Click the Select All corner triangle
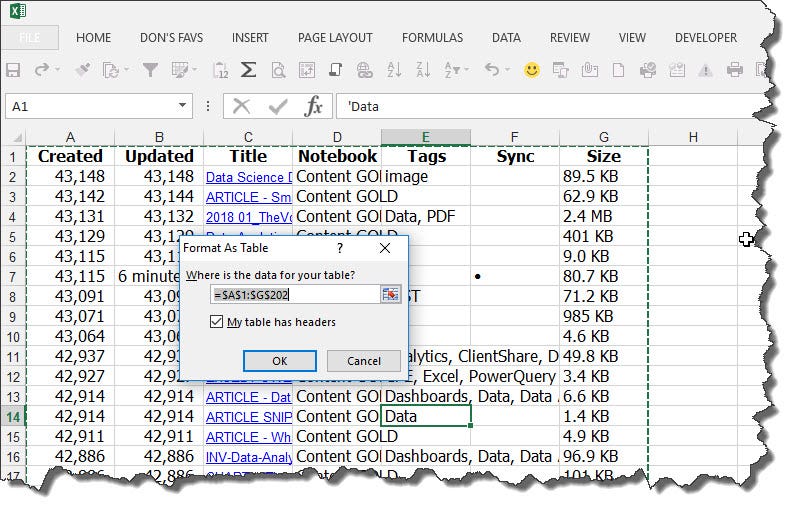The height and width of the screenshot is (511, 797). (x=17, y=138)
